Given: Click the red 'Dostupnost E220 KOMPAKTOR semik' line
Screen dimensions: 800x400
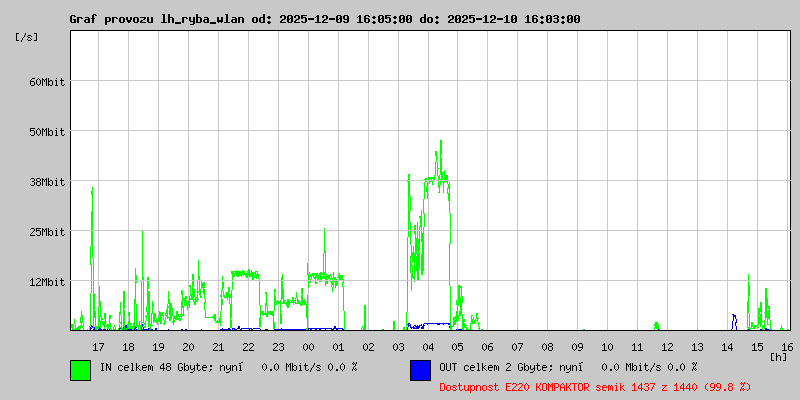Looking at the screenshot, I should click(x=595, y=387).
